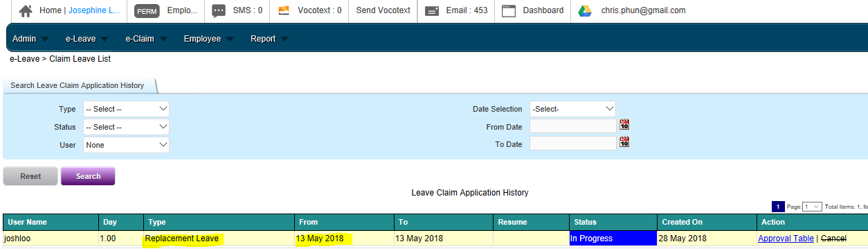Click the 28 May 2018 created cell

[x=707, y=239]
